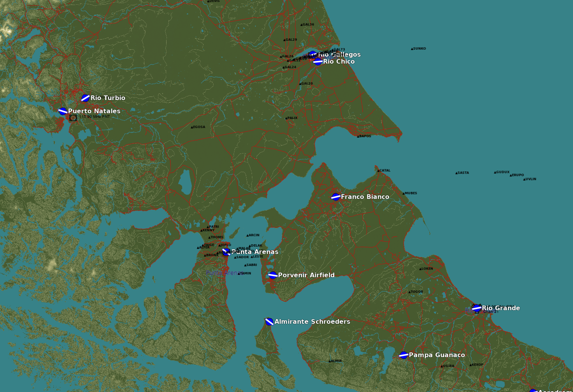The width and height of the screenshot is (573, 392).
Task: Click the THOMS waypoint label
Action: coord(217,237)
